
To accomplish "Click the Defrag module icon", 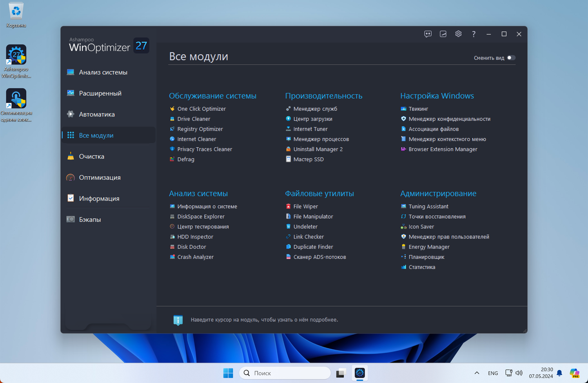I will [x=172, y=159].
